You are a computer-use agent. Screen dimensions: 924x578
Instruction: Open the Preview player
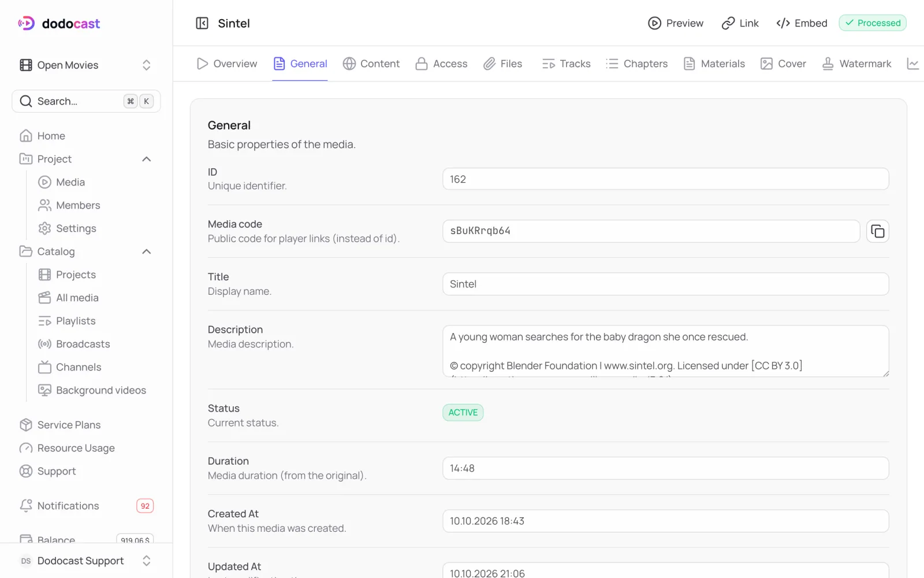coord(676,23)
